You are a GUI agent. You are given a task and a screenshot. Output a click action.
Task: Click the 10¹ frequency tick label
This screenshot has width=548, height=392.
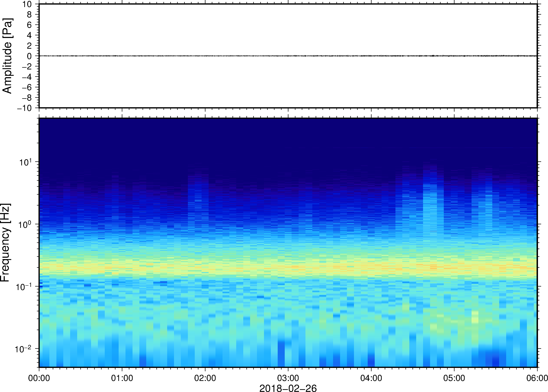26,162
